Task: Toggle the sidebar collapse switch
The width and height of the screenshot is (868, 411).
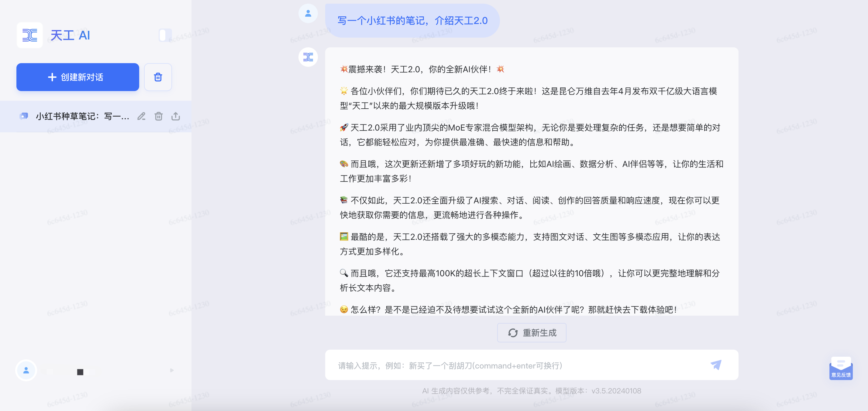Action: [165, 35]
